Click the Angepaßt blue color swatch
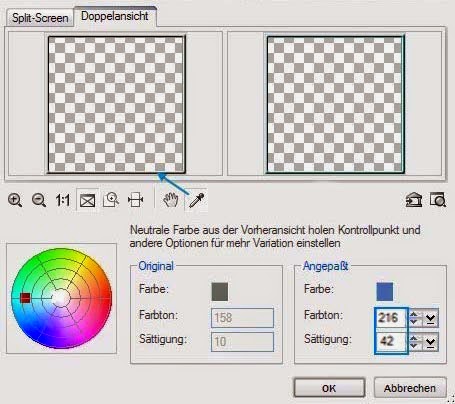The height and width of the screenshot is (404, 455). 385,291
